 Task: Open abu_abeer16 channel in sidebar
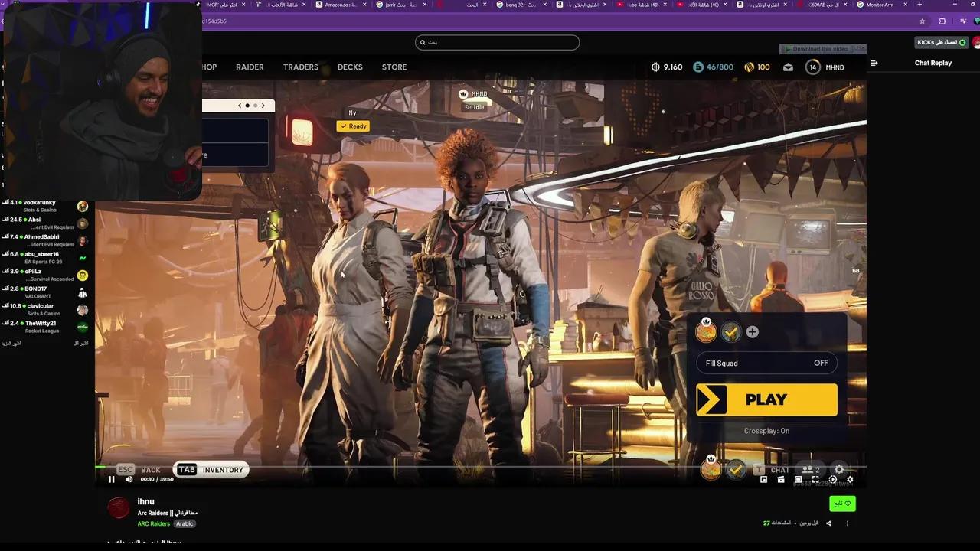pyautogui.click(x=44, y=258)
